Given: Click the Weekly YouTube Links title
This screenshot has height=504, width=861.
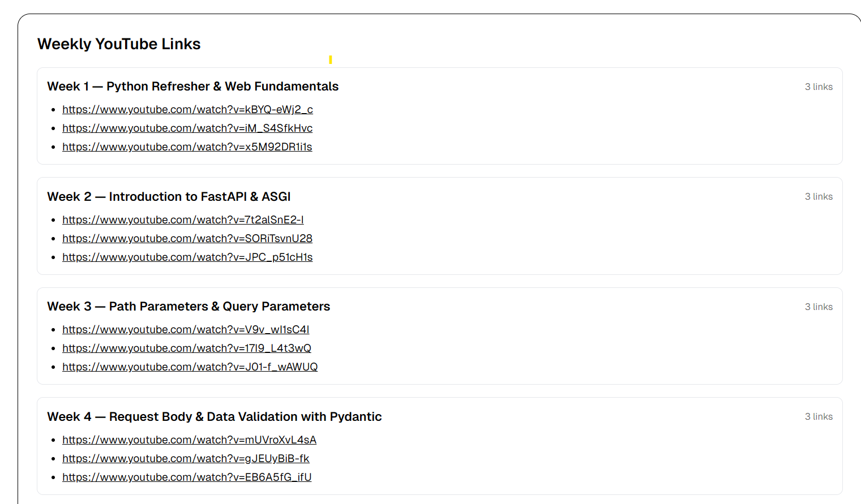Looking at the screenshot, I should pyautogui.click(x=119, y=44).
